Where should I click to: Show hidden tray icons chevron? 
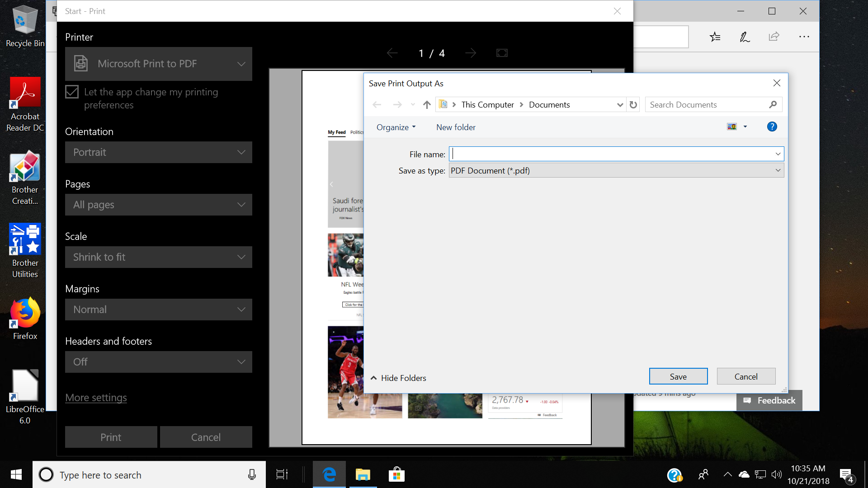pyautogui.click(x=727, y=474)
